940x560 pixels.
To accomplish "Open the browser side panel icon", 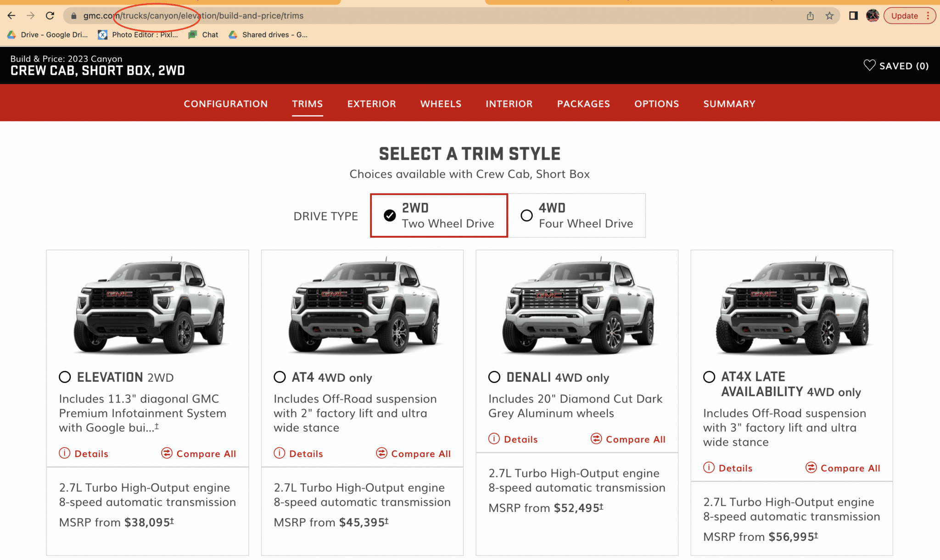I will click(x=853, y=16).
